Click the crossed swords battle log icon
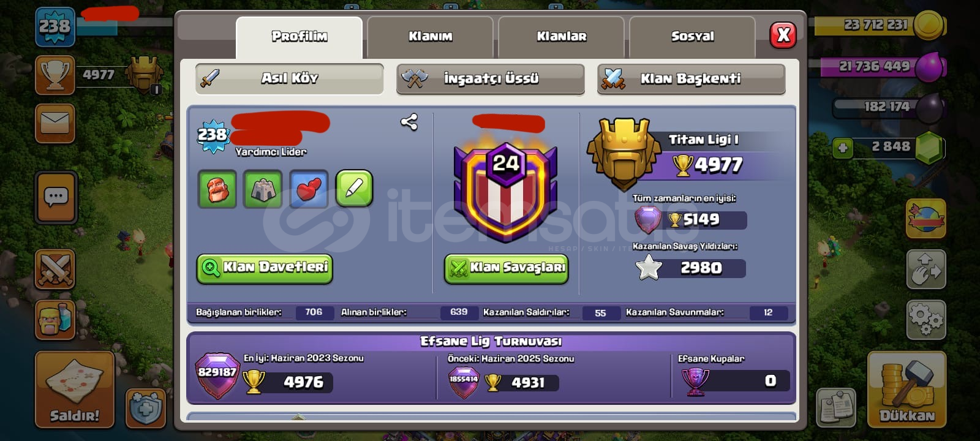Viewport: 980px width, 441px height. point(55,269)
